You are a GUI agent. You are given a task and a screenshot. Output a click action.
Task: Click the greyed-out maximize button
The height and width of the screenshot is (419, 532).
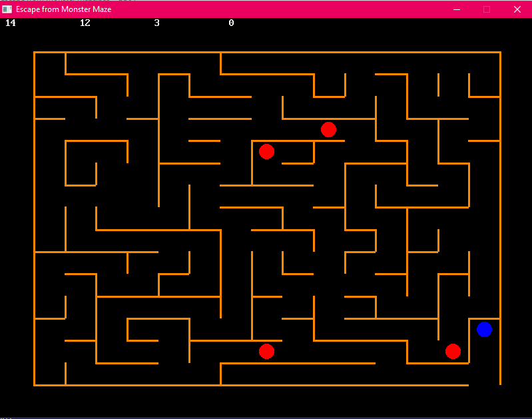(x=487, y=9)
